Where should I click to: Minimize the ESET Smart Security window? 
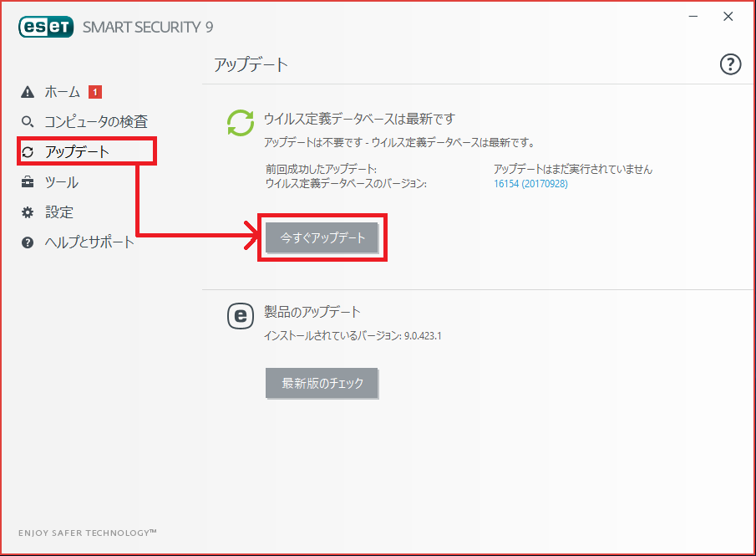(693, 17)
